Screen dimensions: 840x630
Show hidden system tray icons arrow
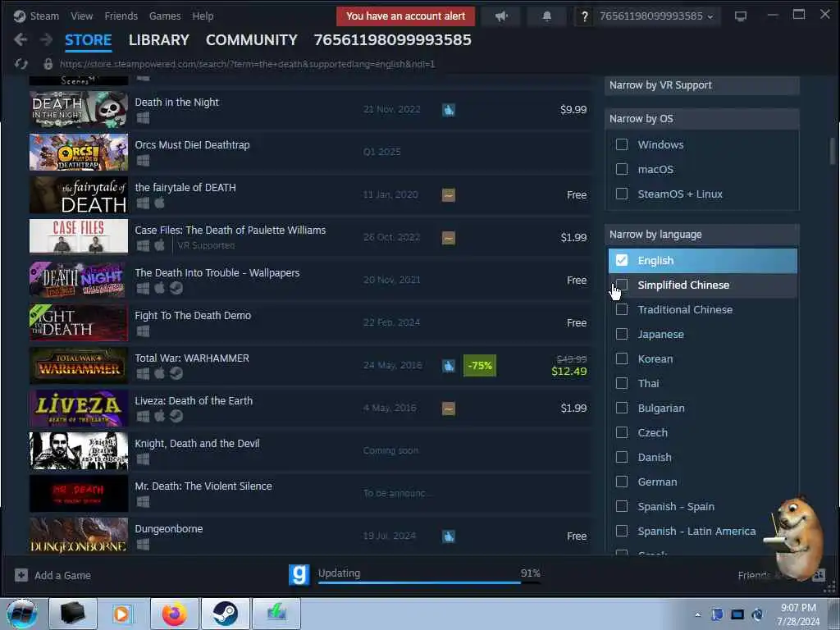click(x=697, y=614)
